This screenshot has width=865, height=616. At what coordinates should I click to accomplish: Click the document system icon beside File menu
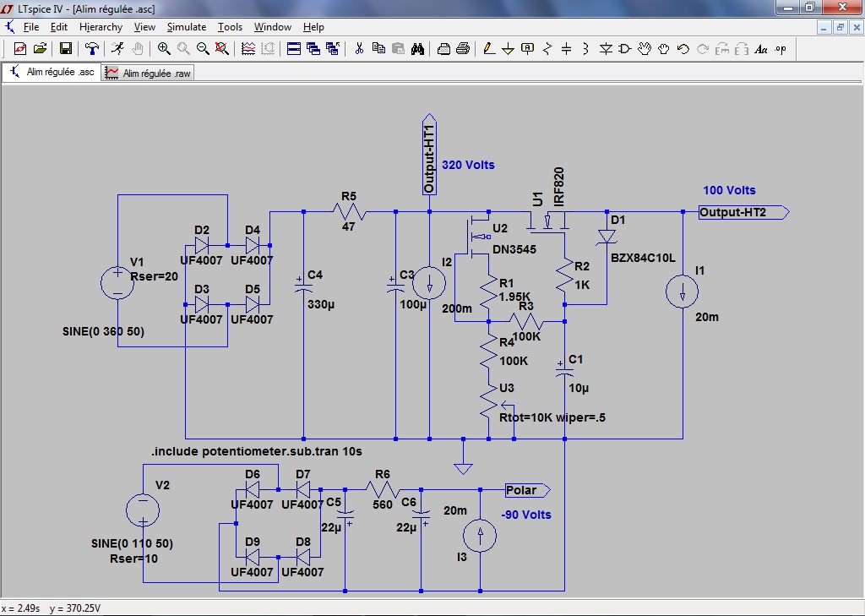tap(10, 26)
